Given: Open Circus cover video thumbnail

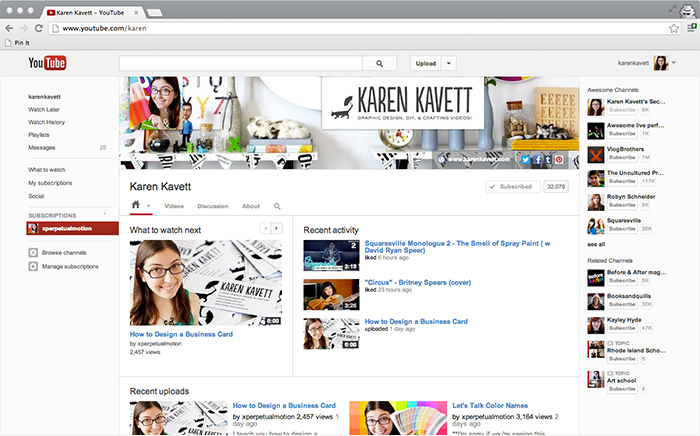Looking at the screenshot, I should point(331,295).
